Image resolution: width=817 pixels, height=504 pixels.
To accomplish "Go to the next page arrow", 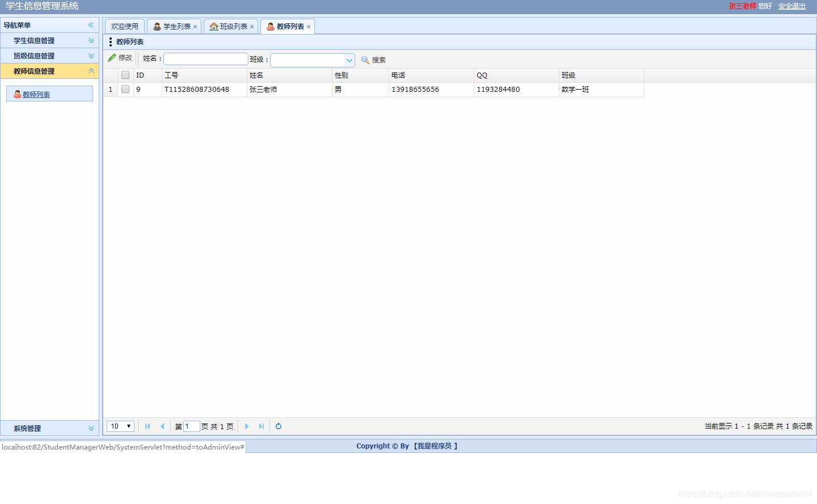I will pyautogui.click(x=247, y=426).
